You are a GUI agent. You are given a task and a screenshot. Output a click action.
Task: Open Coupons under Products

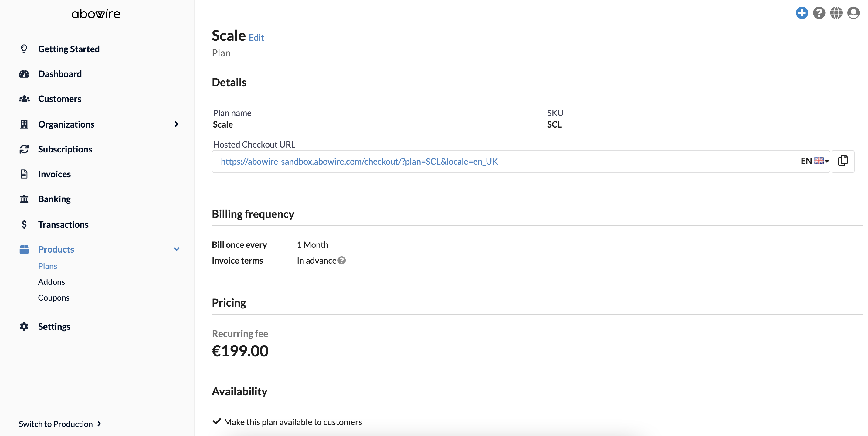[54, 298]
